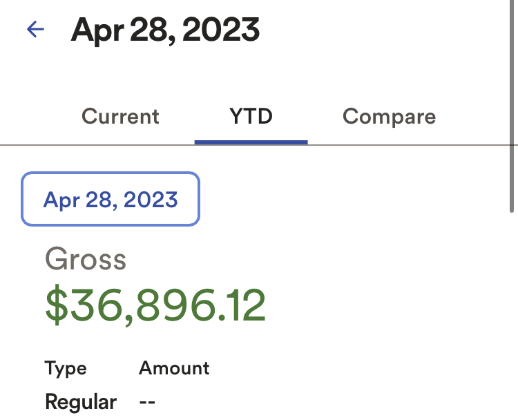Click the Amount column header

(174, 368)
